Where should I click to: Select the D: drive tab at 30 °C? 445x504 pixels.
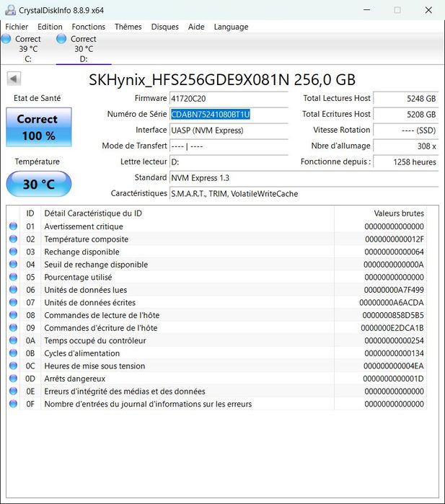pyautogui.click(x=84, y=49)
